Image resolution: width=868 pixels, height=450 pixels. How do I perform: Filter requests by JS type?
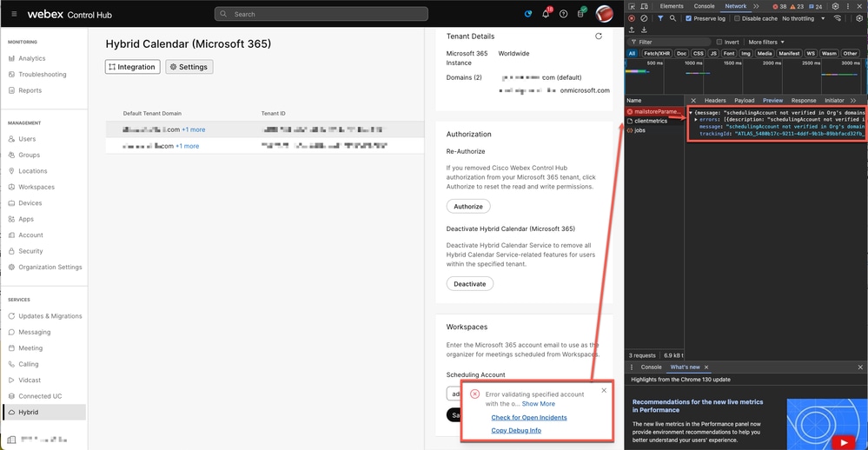(x=713, y=54)
